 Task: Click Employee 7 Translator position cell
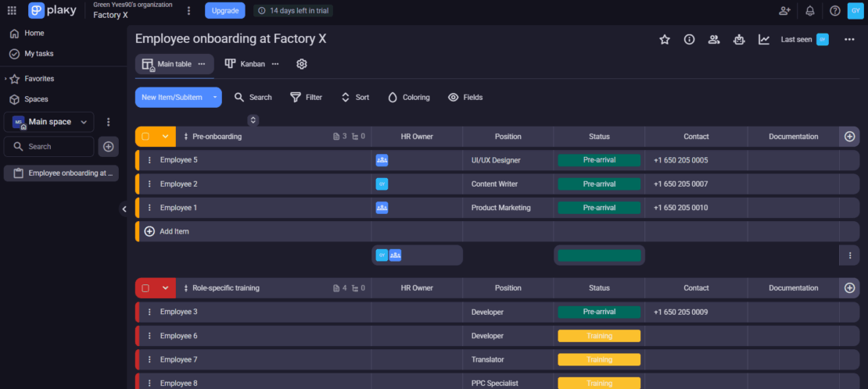508,359
